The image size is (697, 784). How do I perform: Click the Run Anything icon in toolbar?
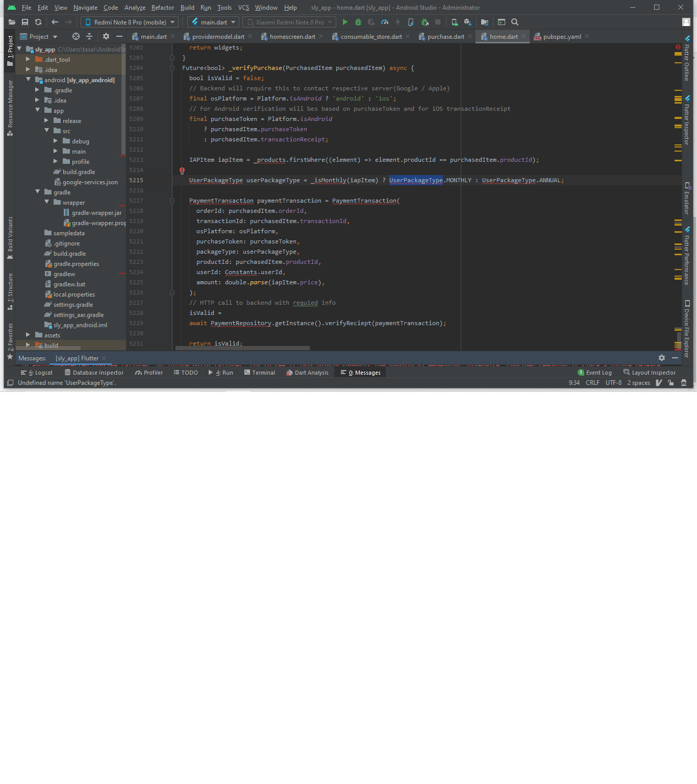(x=502, y=22)
